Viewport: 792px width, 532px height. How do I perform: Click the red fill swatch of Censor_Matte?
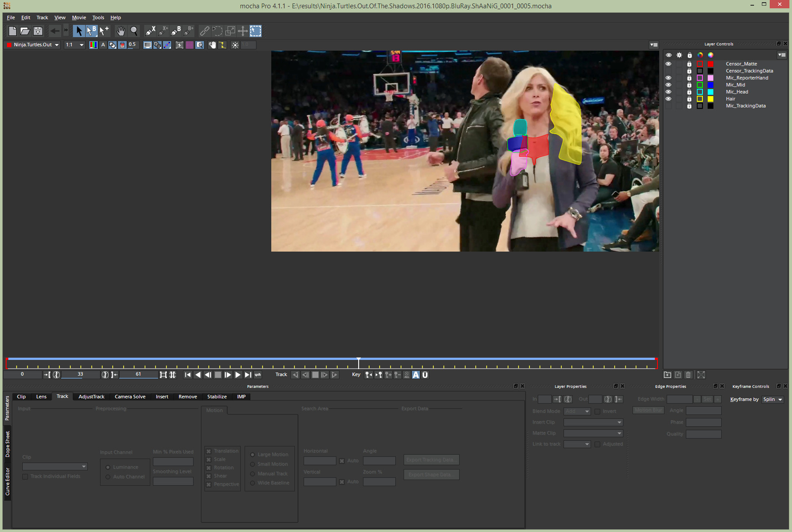point(710,64)
